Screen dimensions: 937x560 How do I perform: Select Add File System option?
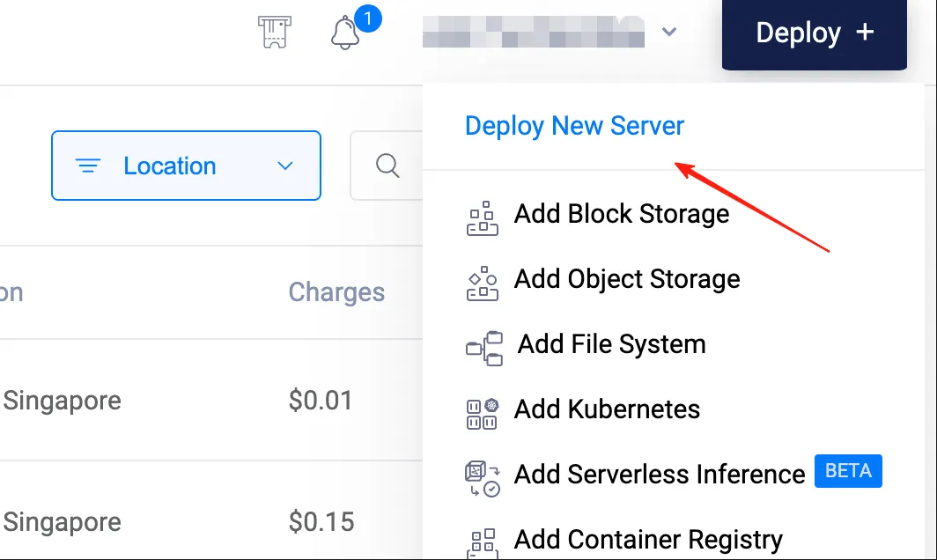point(611,344)
